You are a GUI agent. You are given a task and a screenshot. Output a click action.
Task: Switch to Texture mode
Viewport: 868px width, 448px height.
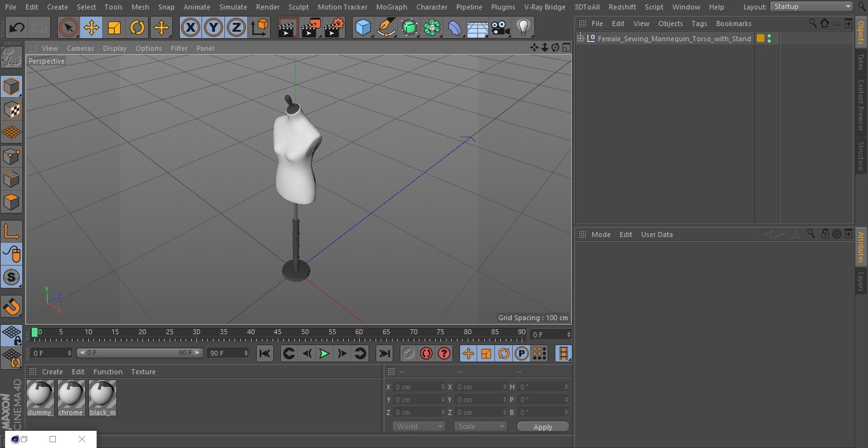click(11, 109)
